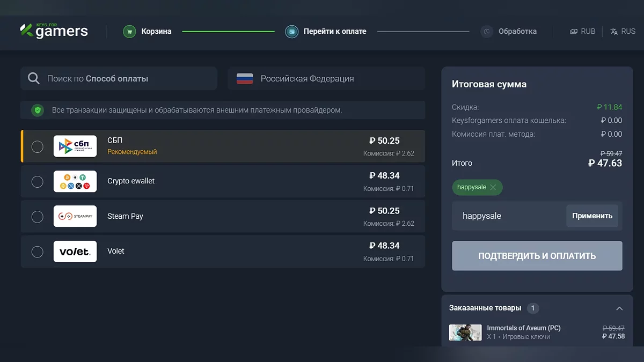Click the happysale promo code input field

click(x=509, y=216)
